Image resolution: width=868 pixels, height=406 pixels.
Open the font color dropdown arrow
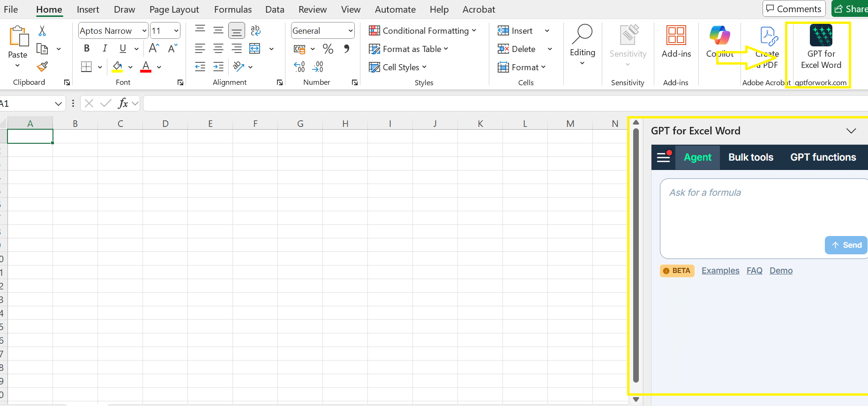point(159,67)
